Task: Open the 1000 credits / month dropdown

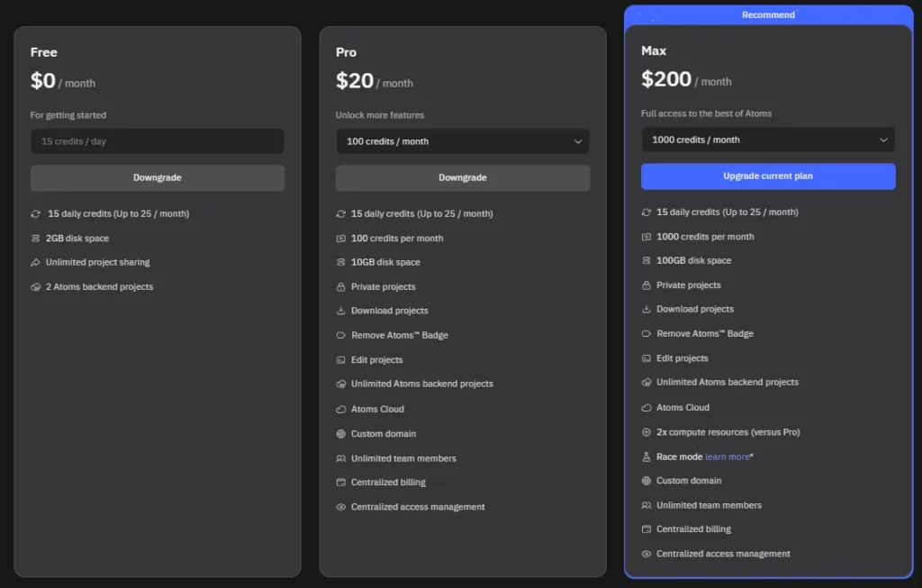Action: 768,140
